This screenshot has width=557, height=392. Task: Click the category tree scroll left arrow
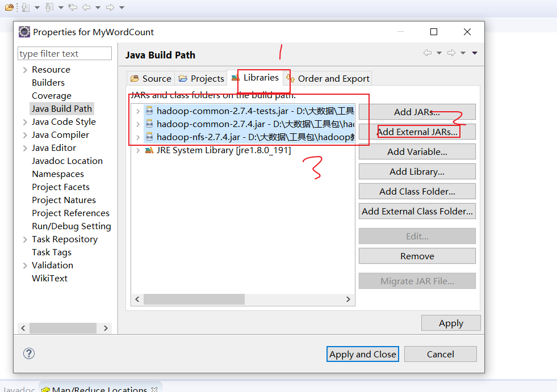point(23,328)
